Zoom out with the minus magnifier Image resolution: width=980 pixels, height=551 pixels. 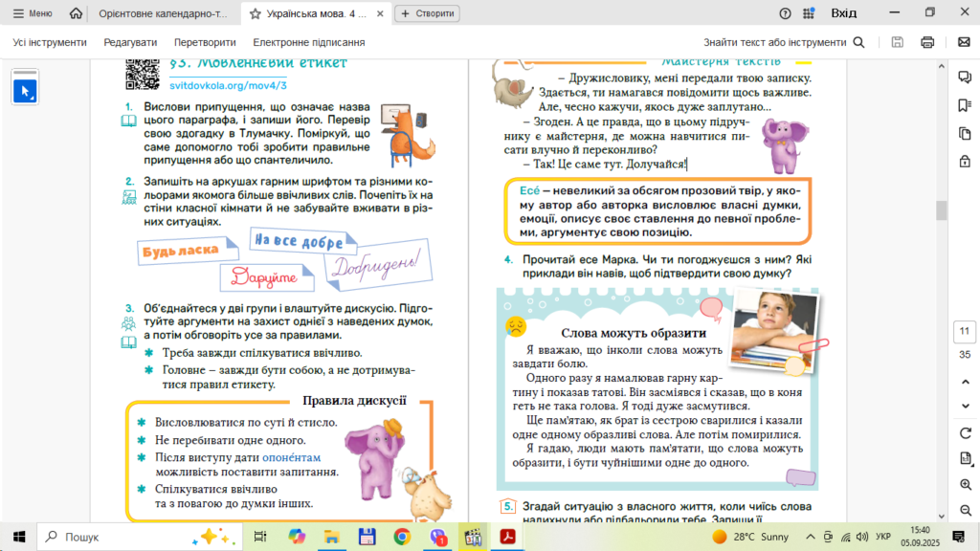tap(966, 511)
